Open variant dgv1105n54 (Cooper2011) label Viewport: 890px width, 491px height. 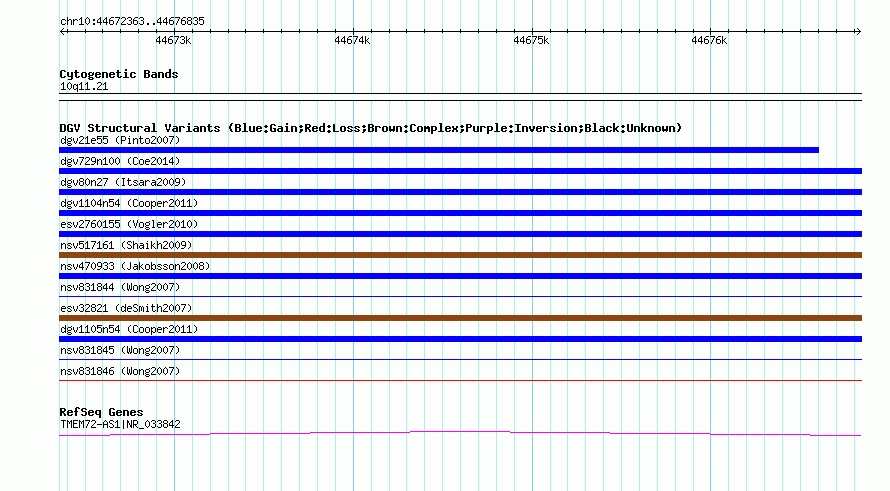[129, 329]
